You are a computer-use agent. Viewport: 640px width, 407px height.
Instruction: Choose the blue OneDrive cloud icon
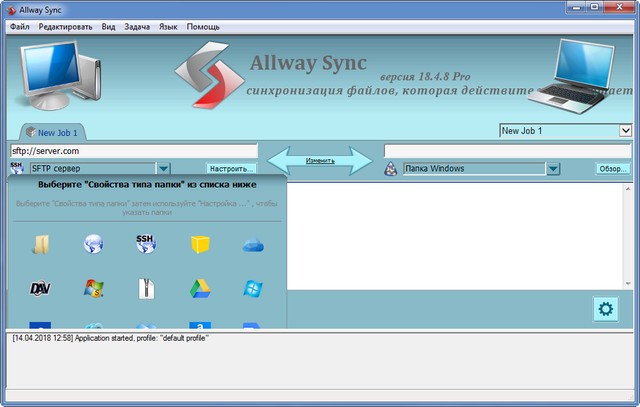tap(253, 245)
